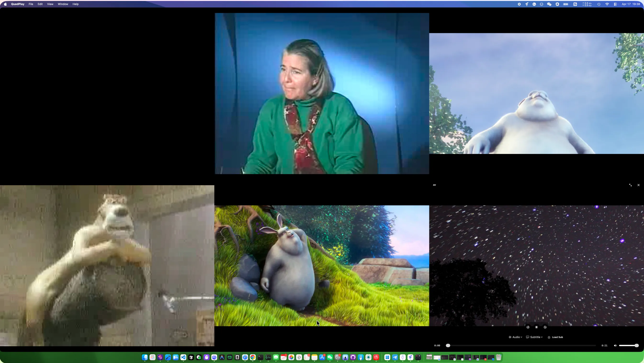The height and width of the screenshot is (363, 644).
Task: Open Photos from the Dock
Action: (291, 357)
